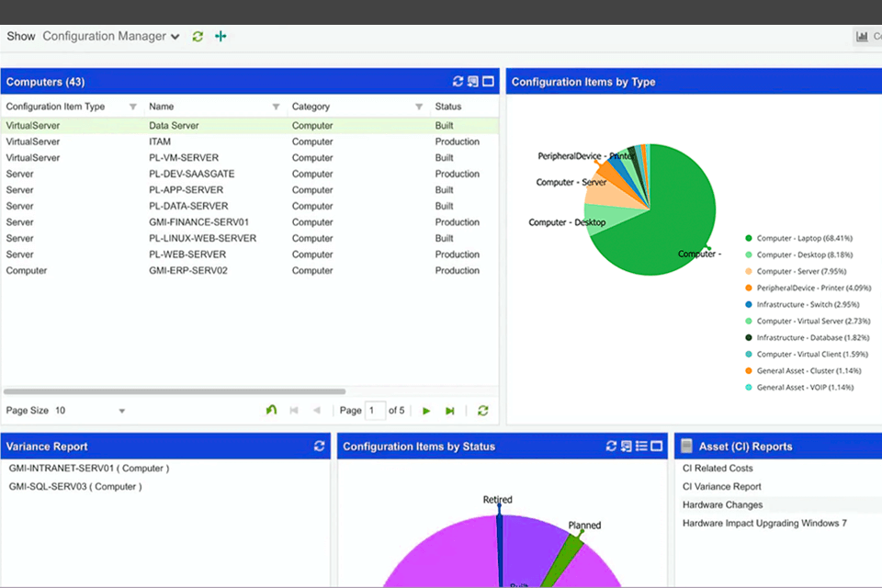Open the Hardware Changes report
Screen dimensions: 882x588
(x=717, y=504)
